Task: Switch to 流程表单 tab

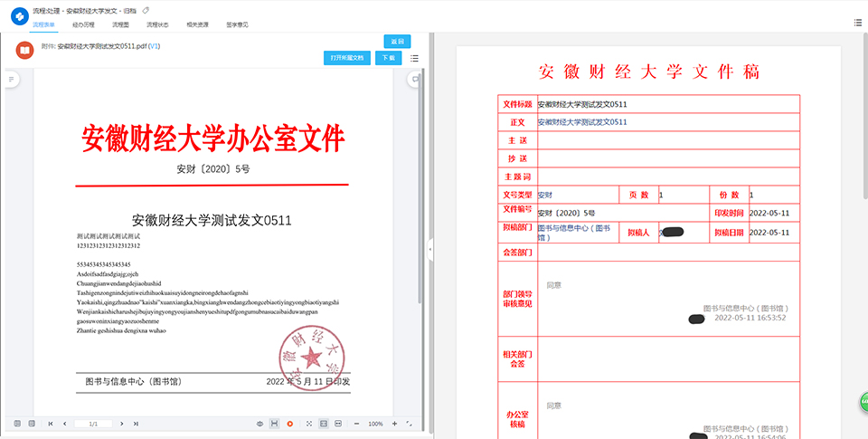Action: tap(43, 25)
